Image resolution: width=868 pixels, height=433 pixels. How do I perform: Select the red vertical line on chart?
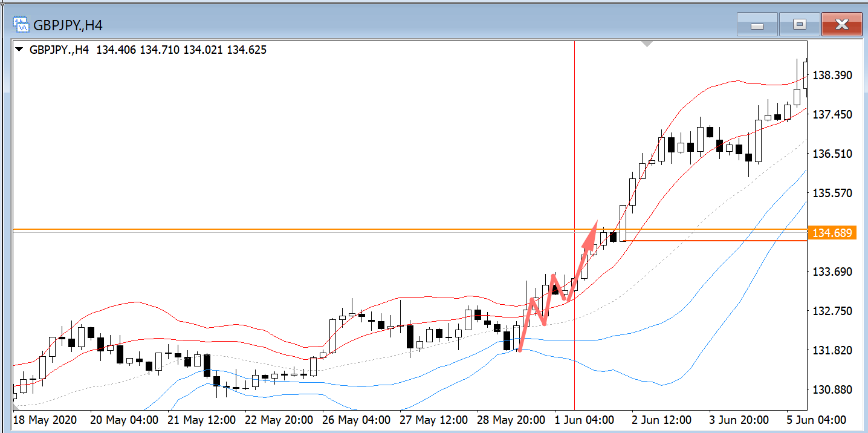click(574, 151)
